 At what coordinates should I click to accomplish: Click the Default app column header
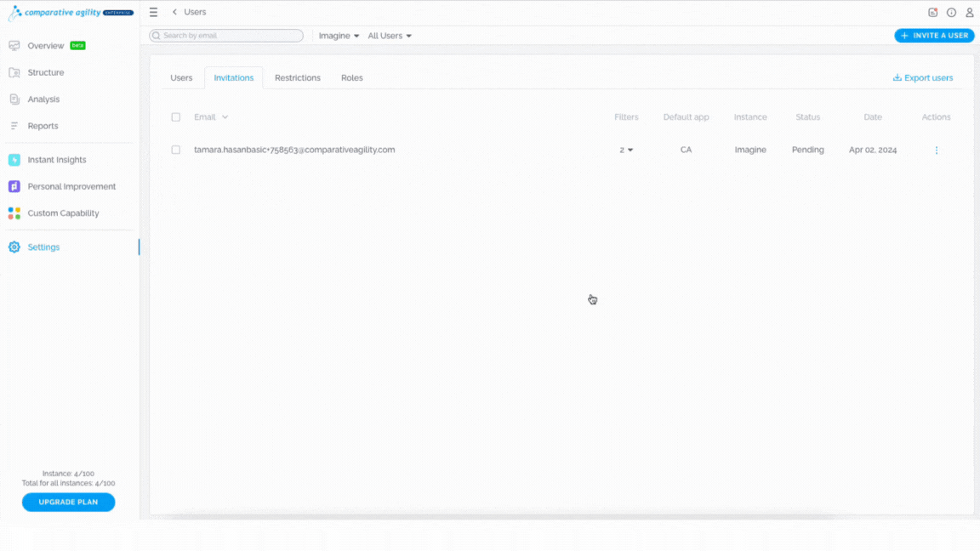coord(686,116)
